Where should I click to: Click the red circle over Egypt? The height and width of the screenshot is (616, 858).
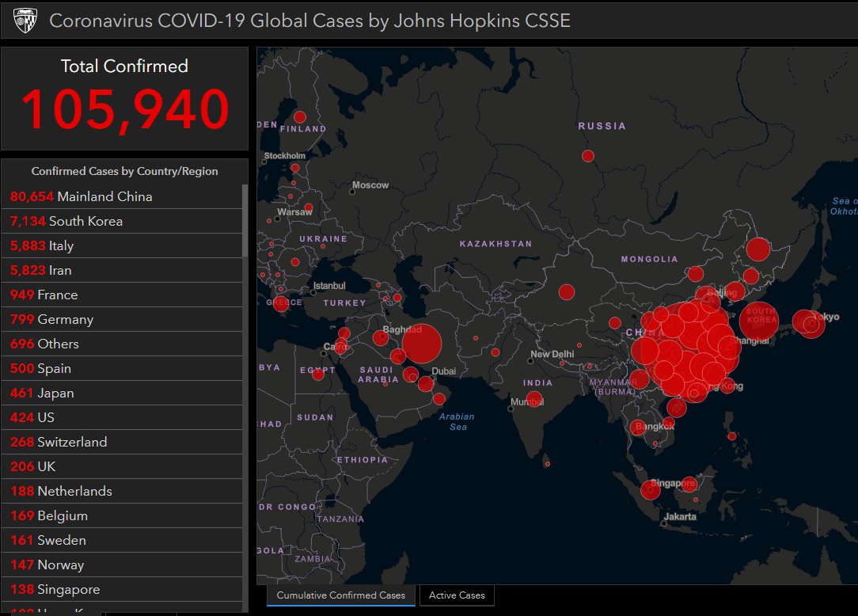pyautogui.click(x=318, y=374)
